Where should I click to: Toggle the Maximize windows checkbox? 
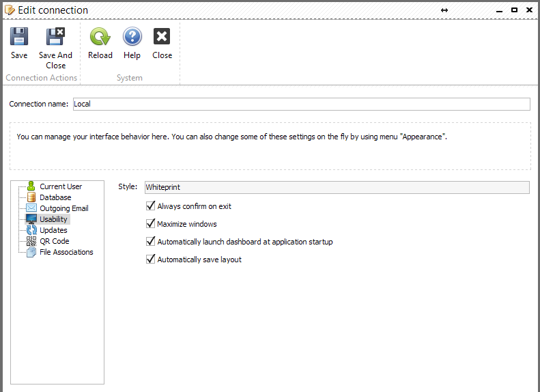150,224
